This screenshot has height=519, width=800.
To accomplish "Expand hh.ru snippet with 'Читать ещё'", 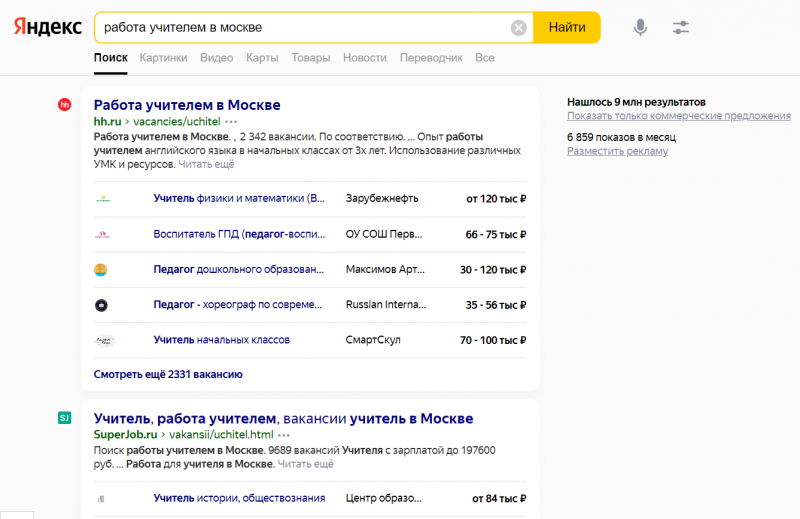I will click(x=206, y=164).
